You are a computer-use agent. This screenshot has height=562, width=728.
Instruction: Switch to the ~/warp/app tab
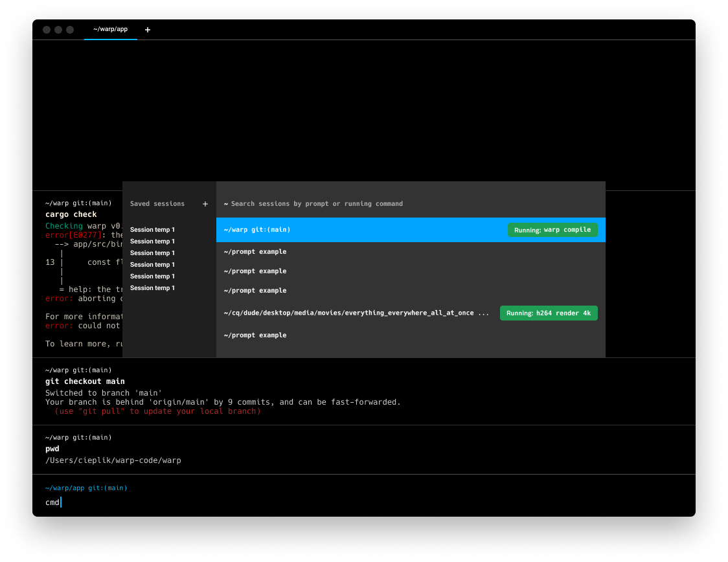click(110, 30)
